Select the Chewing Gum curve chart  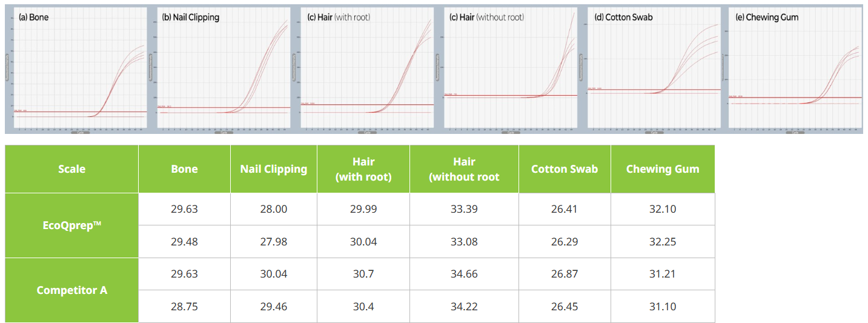pyautogui.click(x=795, y=69)
